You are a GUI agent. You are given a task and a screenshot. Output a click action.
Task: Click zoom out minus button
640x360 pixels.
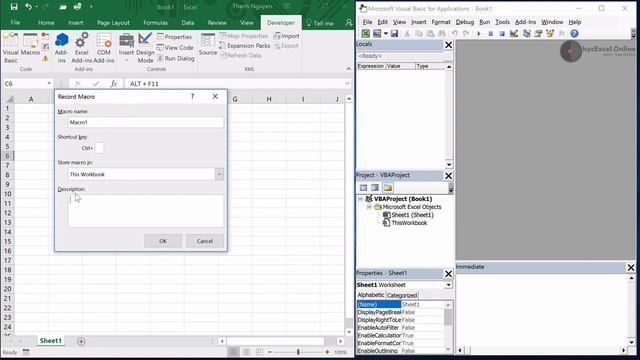point(270,352)
